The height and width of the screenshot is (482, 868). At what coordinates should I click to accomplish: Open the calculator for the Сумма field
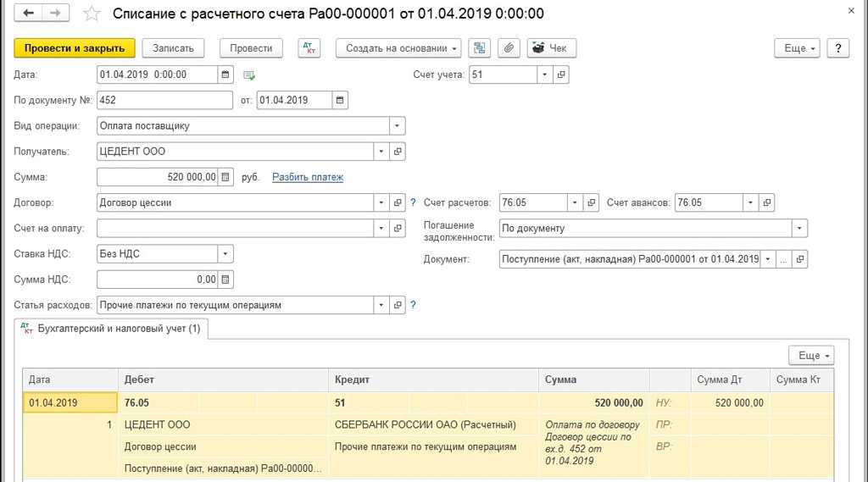[225, 177]
